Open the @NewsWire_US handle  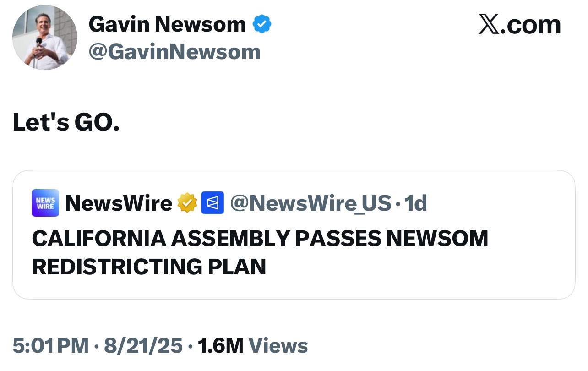pos(310,203)
